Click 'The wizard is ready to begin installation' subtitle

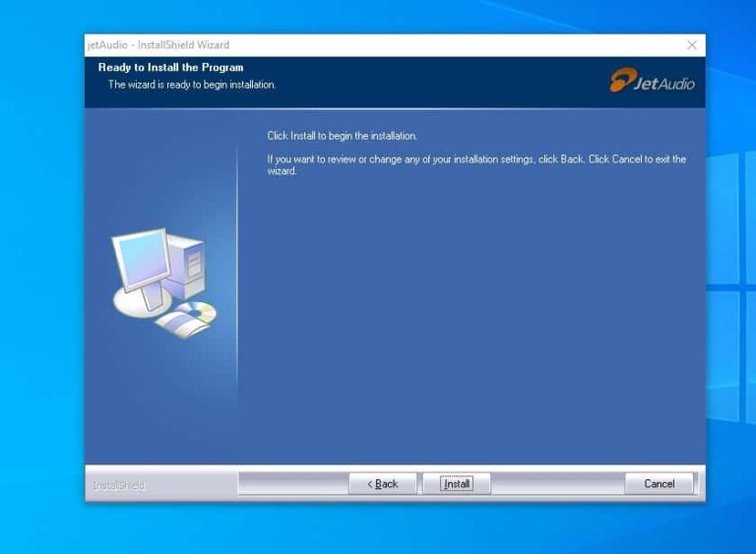point(192,85)
